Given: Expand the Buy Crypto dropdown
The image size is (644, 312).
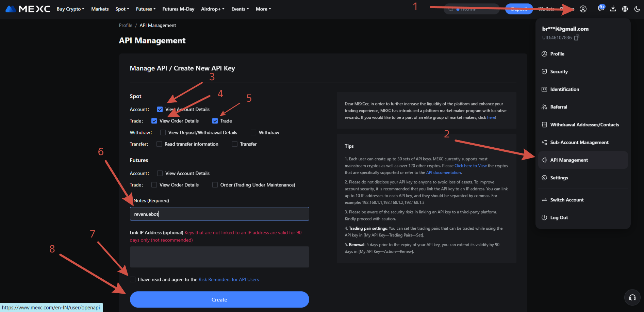Looking at the screenshot, I should pyautogui.click(x=70, y=9).
